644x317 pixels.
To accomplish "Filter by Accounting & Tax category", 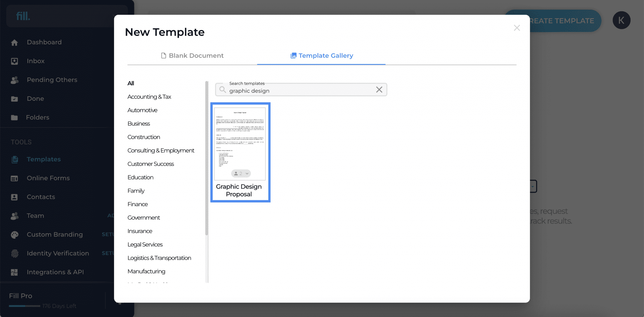I will [149, 97].
